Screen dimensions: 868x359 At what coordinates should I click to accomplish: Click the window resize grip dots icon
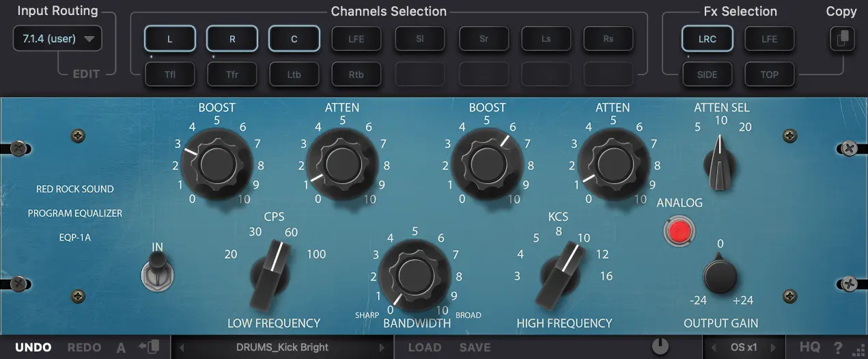(x=858, y=350)
